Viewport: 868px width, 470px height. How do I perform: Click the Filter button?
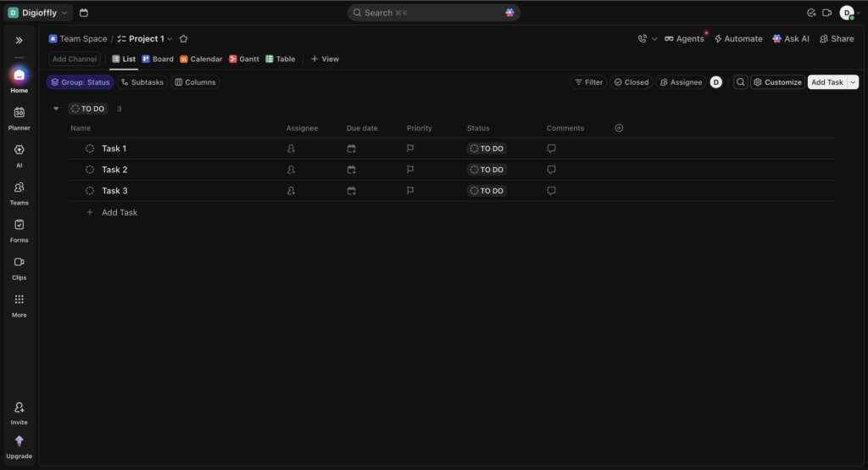click(588, 82)
